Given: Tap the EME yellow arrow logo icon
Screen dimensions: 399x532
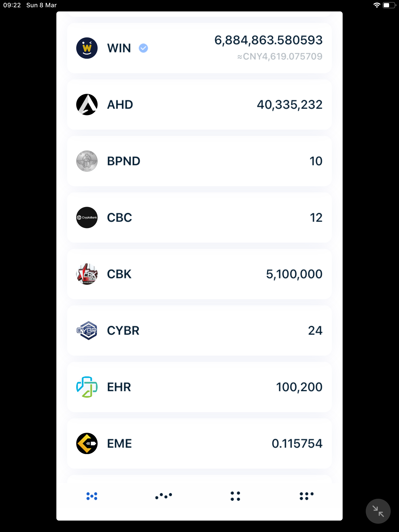Looking at the screenshot, I should 87,443.
